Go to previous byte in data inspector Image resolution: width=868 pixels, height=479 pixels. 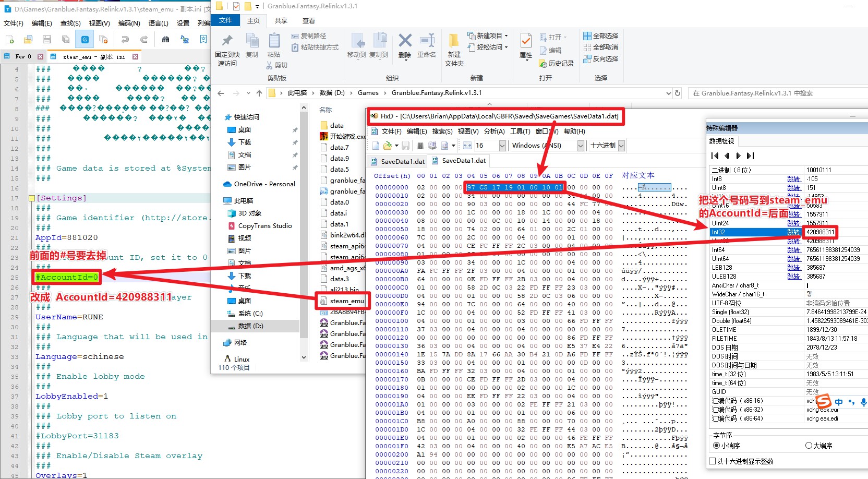727,155
